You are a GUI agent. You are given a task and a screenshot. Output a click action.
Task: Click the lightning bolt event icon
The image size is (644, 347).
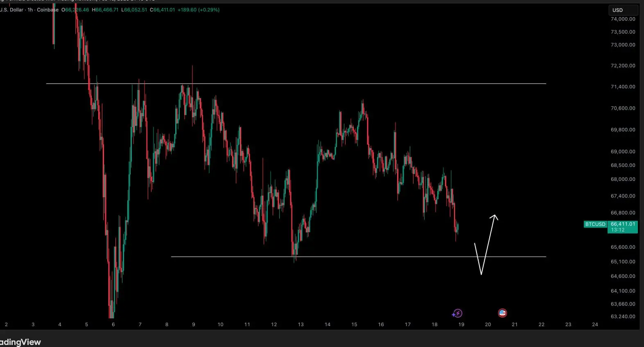pyautogui.click(x=457, y=313)
